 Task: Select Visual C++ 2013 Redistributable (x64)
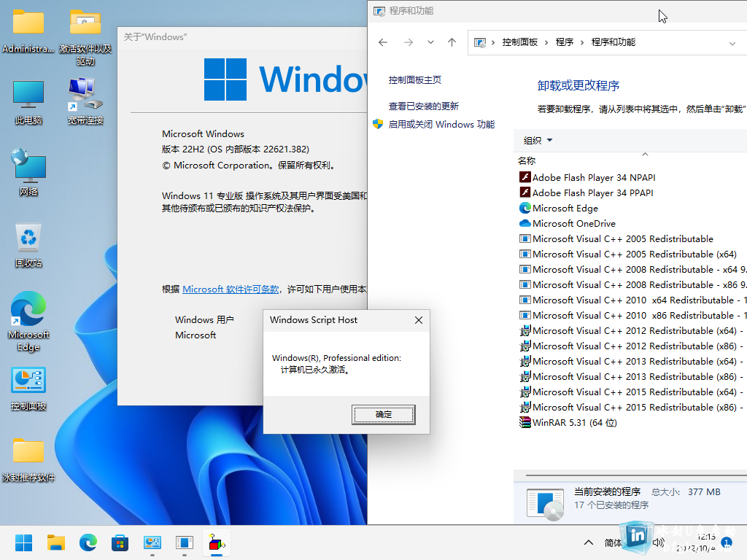pyautogui.click(x=632, y=361)
